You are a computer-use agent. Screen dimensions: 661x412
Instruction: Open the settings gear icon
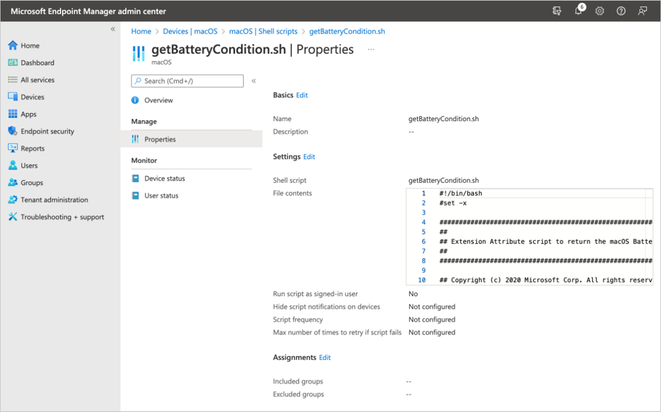[599, 11]
